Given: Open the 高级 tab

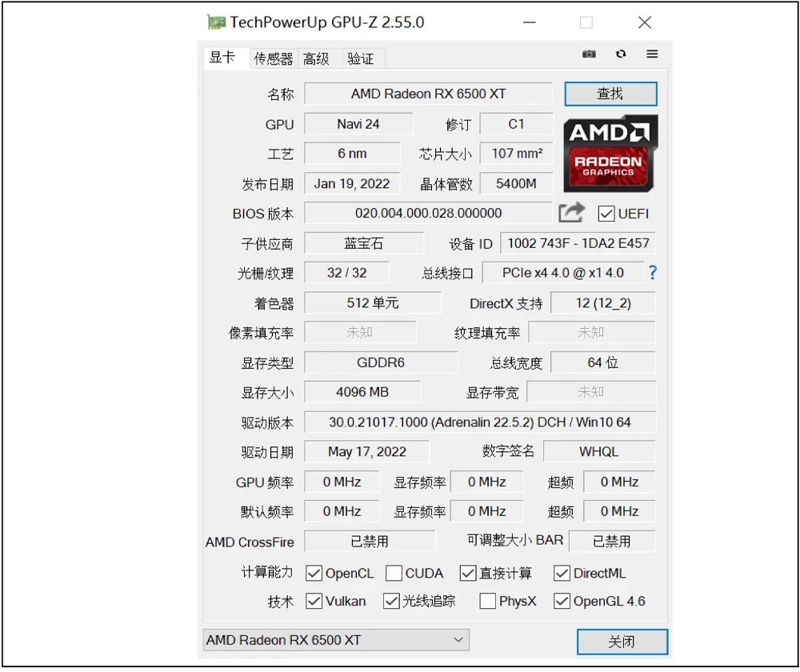Looking at the screenshot, I should [x=316, y=58].
